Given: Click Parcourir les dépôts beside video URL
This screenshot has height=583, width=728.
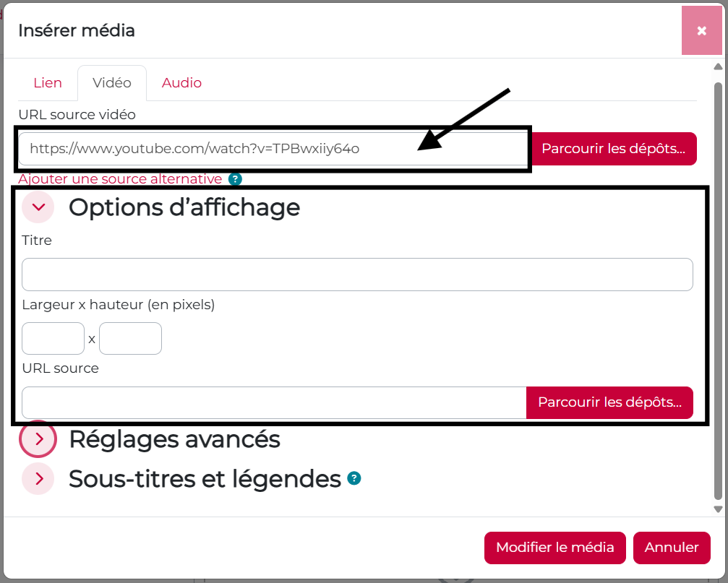Looking at the screenshot, I should tap(613, 149).
